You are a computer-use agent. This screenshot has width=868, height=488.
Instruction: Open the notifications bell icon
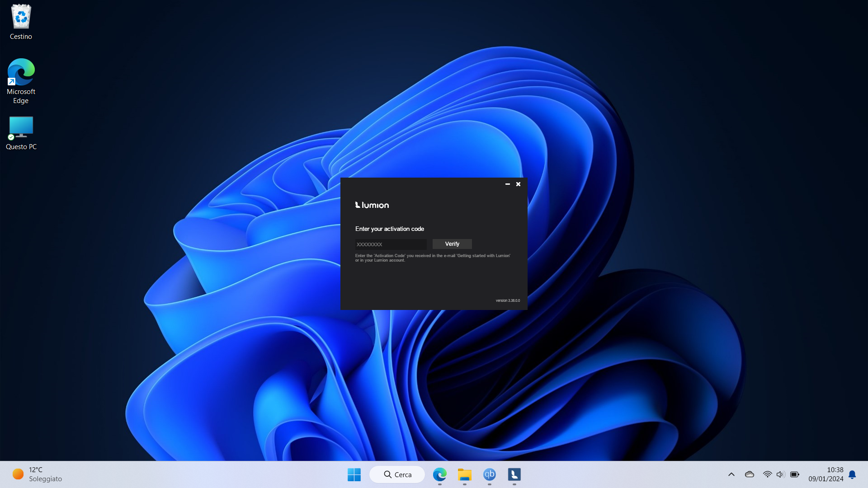point(852,474)
